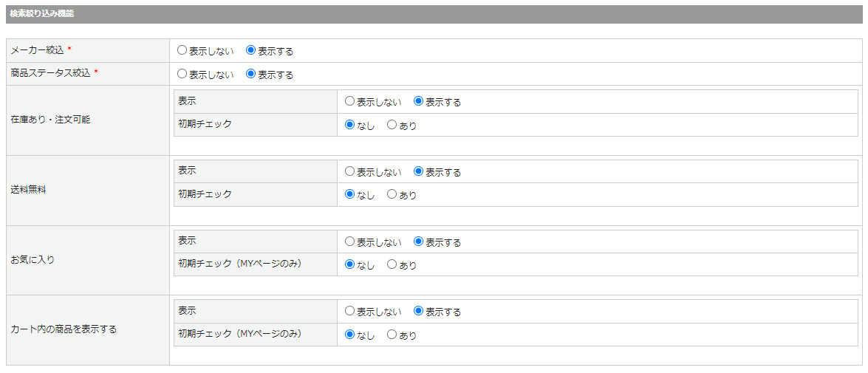
Task: Choose あり for カート内の商品を表示する 初期チェック
Action: (392, 335)
